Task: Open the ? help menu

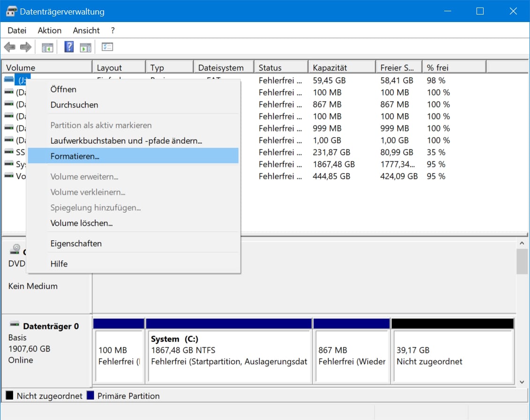Action: (x=113, y=31)
